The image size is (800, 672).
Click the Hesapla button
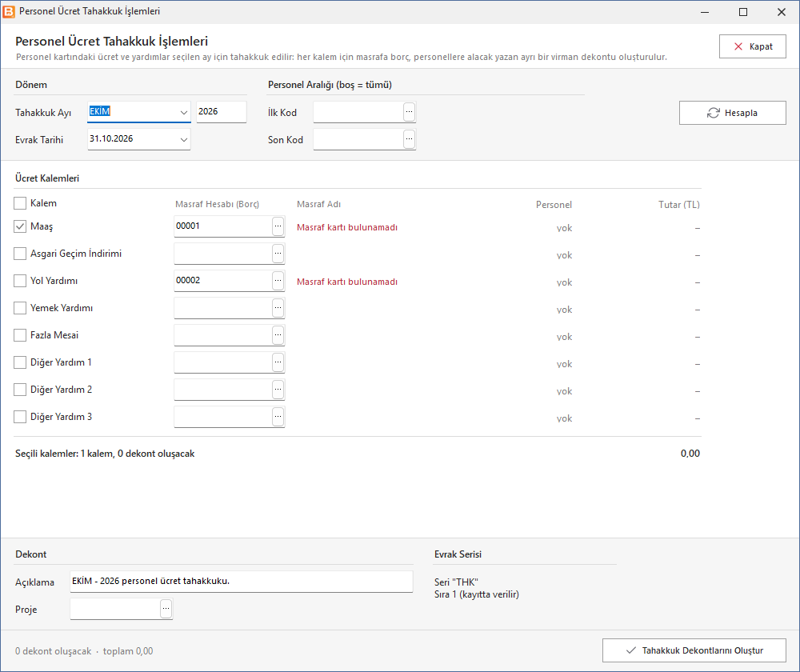tap(732, 113)
